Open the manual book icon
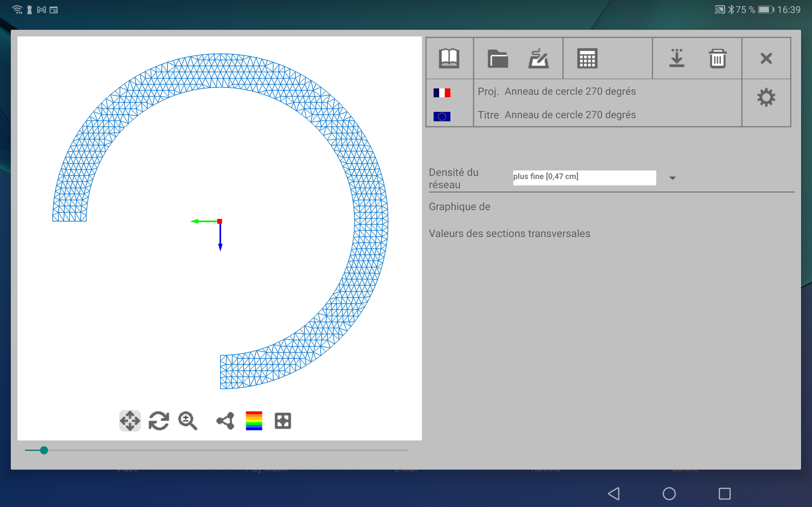 (449, 58)
